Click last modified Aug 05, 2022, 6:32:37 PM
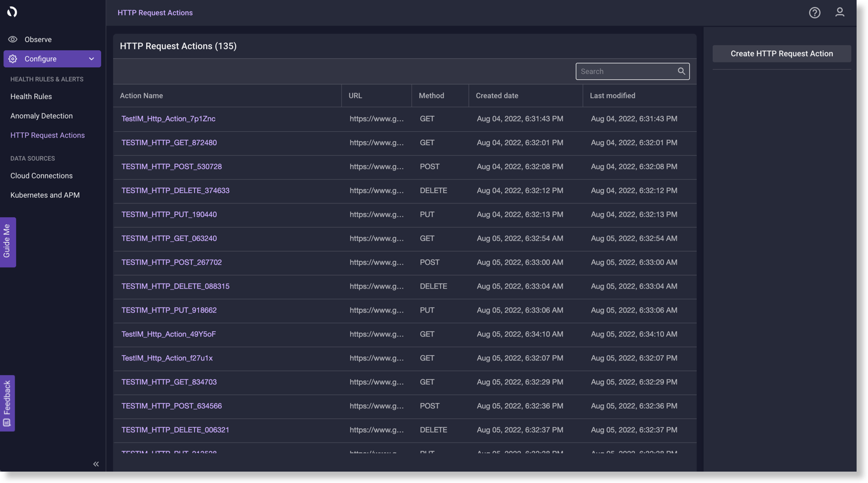 (x=634, y=430)
